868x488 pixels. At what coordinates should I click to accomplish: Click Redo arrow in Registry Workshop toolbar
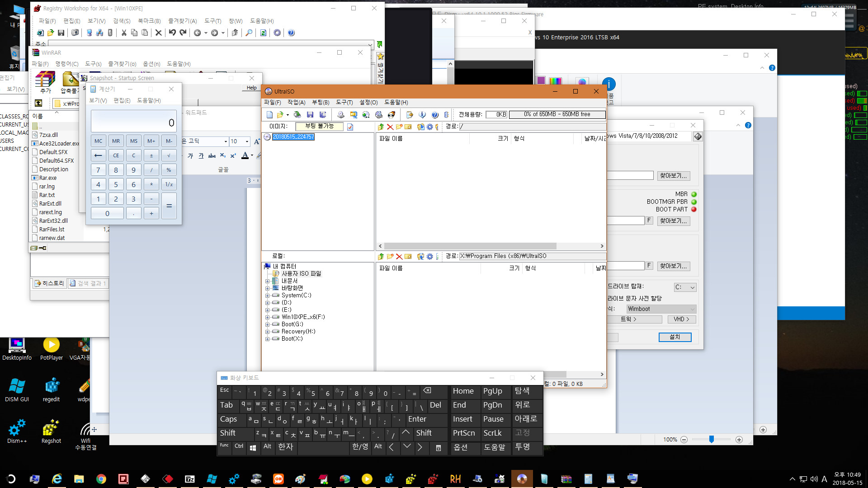183,33
